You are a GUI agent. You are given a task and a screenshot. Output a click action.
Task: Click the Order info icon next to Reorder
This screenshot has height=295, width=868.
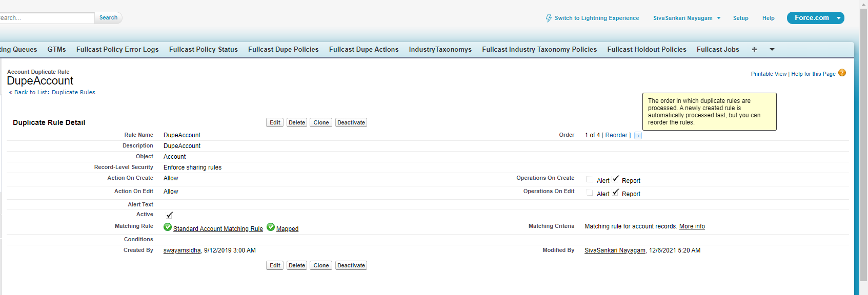[x=638, y=136]
